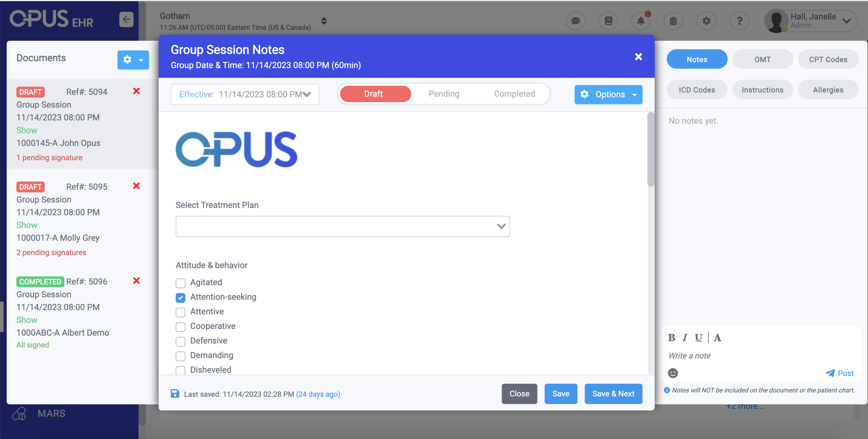Switch to the CPT Codes tab

point(828,59)
